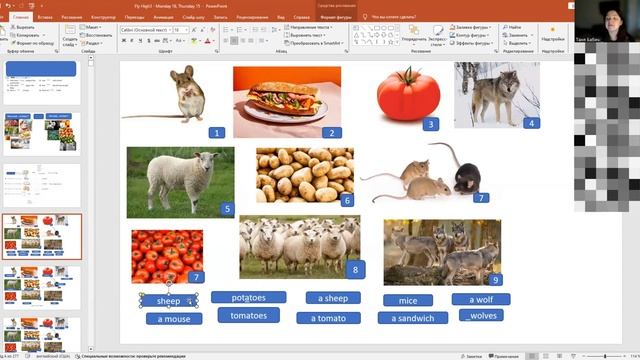
Task: Click the Align Text (Выровнять текст) button
Action: click(304, 35)
